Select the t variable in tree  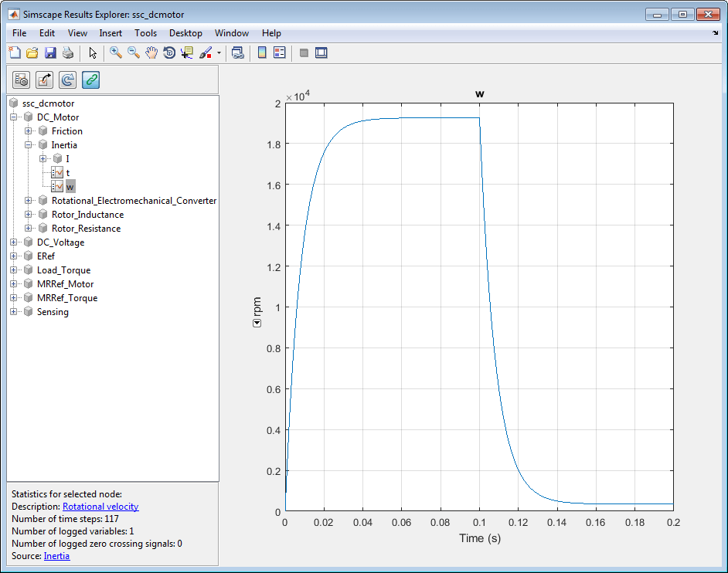67,173
